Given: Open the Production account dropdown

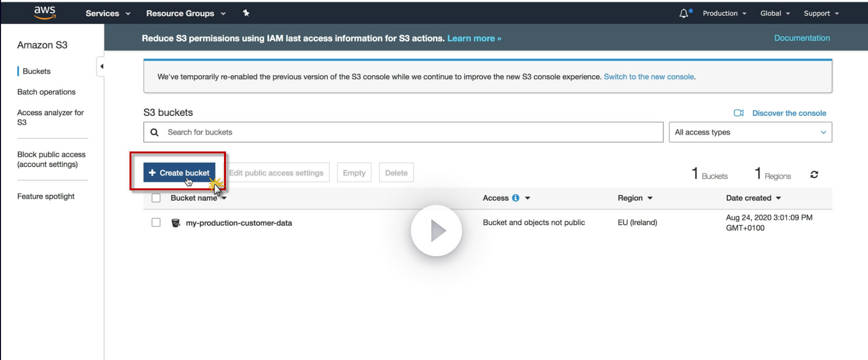Looking at the screenshot, I should pyautogui.click(x=724, y=13).
